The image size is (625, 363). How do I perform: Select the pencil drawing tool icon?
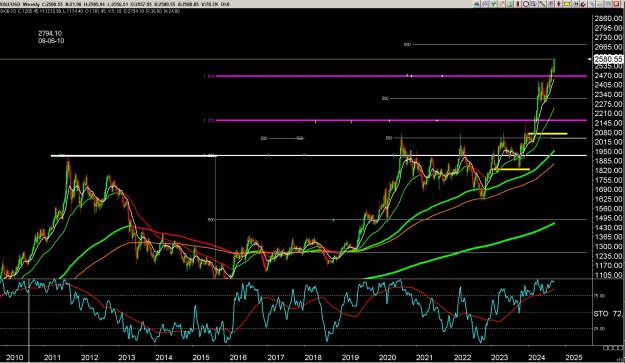coord(501,4)
